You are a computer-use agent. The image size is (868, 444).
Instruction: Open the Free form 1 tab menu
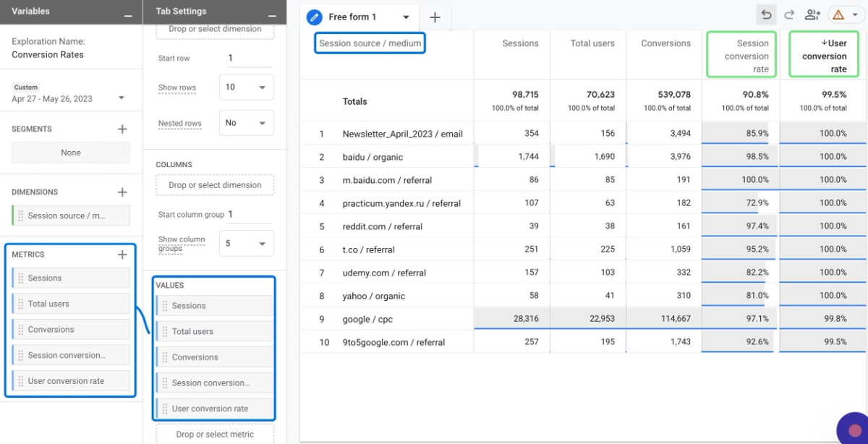(406, 17)
